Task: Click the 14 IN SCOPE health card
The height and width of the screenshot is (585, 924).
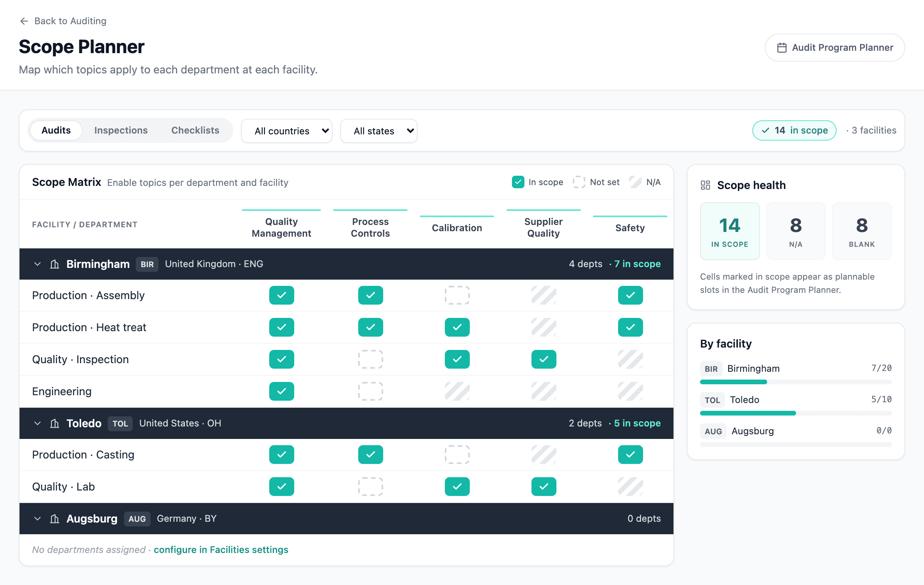Action: click(x=730, y=231)
